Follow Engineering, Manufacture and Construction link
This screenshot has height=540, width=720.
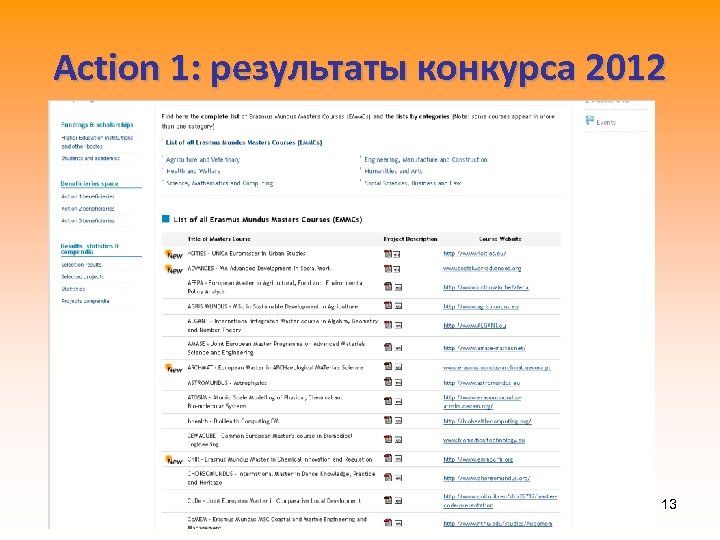pyautogui.click(x=426, y=160)
